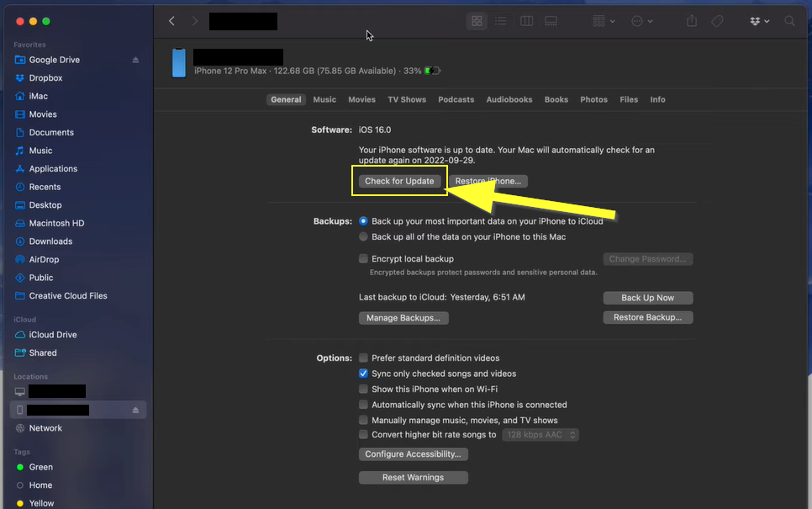This screenshot has height=509, width=812.
Task: Click the Restore Backup button
Action: pos(648,317)
